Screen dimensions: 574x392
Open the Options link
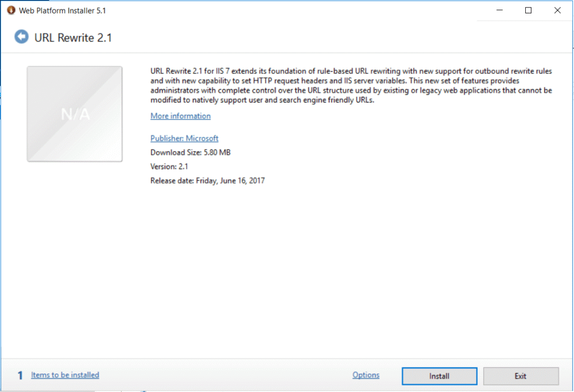pyautogui.click(x=365, y=375)
